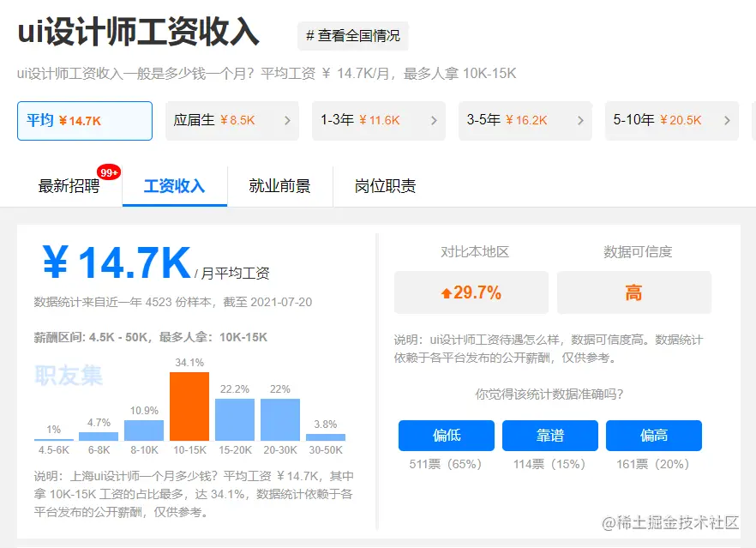Open the 5-10年 ¥20.5K salary card
This screenshot has width=756, height=548.
tap(672, 121)
